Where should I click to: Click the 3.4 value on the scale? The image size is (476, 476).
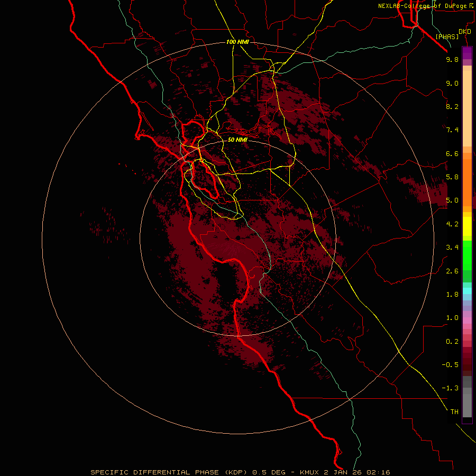pos(452,248)
